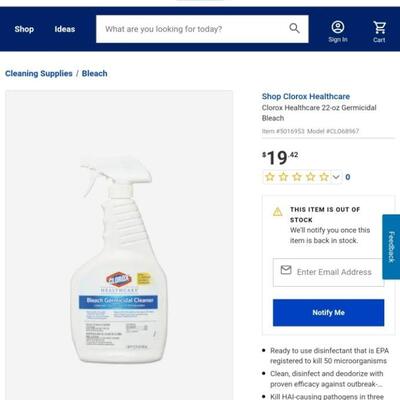This screenshot has height=400, width=400.
Task: Click the review count number zero
Action: (x=348, y=177)
